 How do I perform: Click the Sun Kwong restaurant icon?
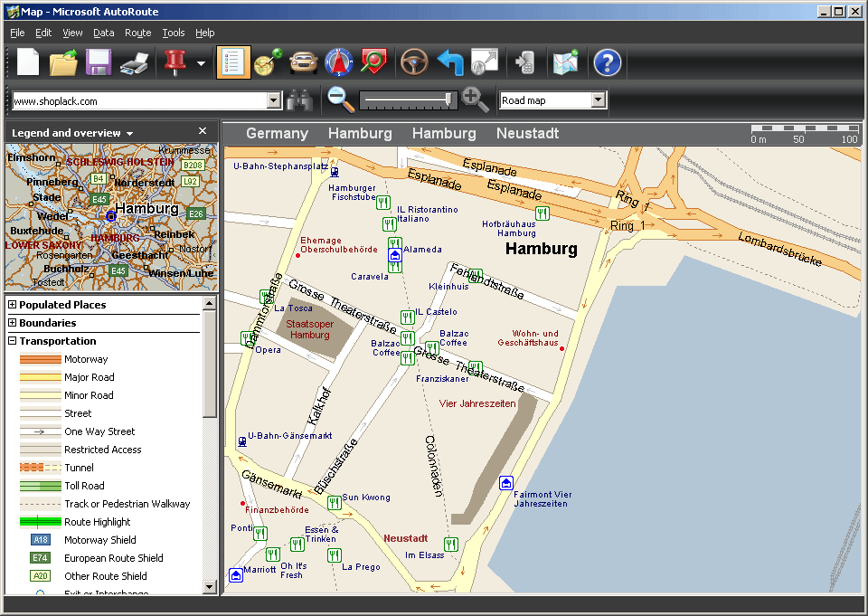(x=334, y=502)
